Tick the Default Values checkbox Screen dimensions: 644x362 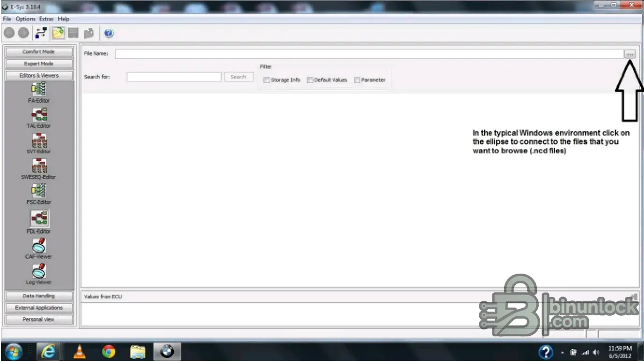tap(310, 80)
